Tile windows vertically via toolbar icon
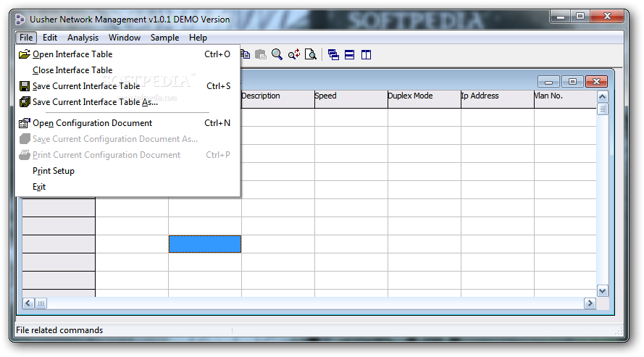Image resolution: width=644 pixels, height=357 pixels. click(366, 54)
